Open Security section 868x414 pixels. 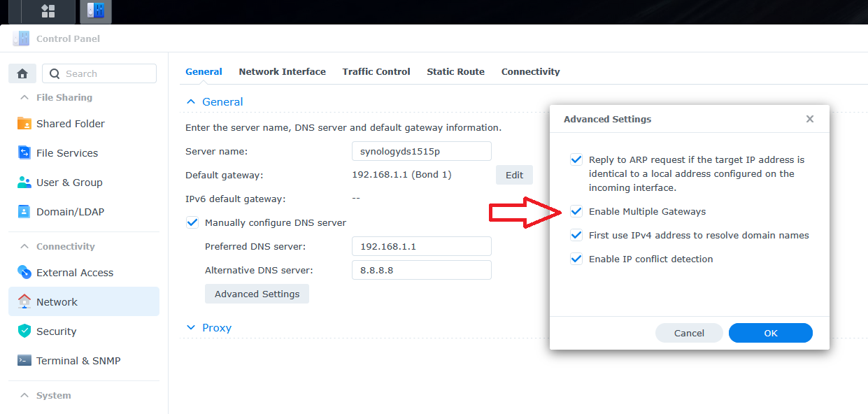click(56, 331)
